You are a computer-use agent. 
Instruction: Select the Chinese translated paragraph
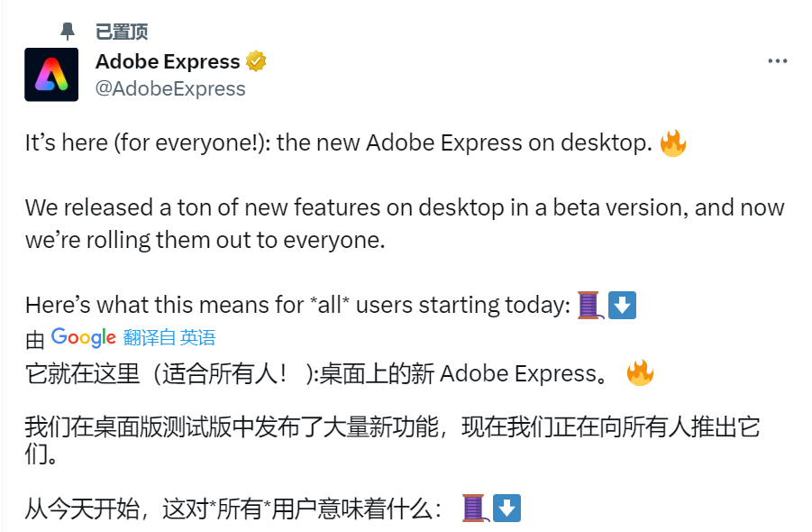388,437
